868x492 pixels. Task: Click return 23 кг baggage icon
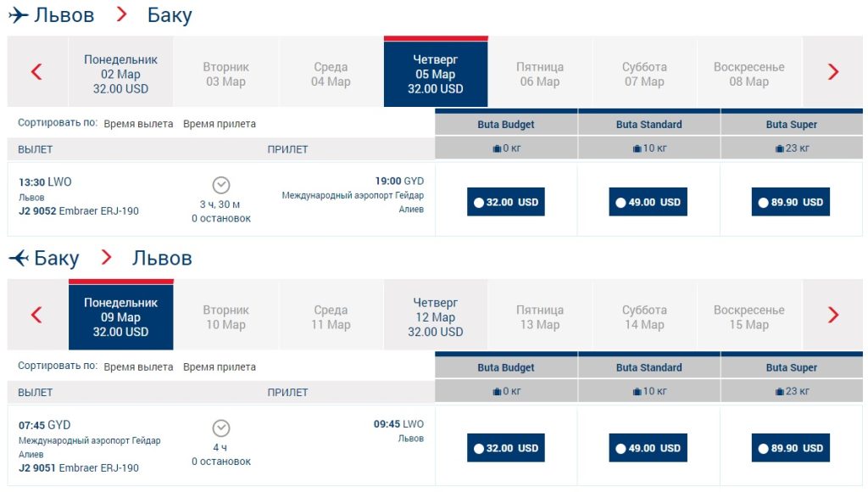(780, 392)
